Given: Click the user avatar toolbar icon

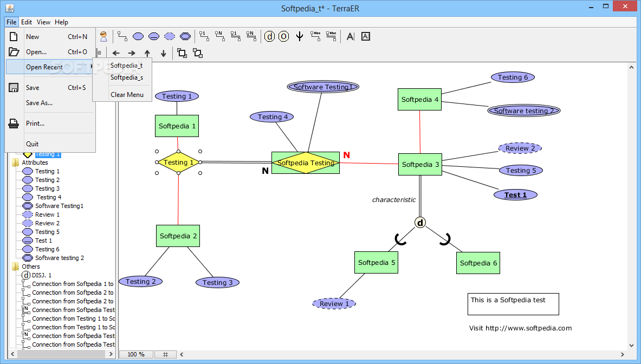Looking at the screenshot, I should (x=103, y=36).
